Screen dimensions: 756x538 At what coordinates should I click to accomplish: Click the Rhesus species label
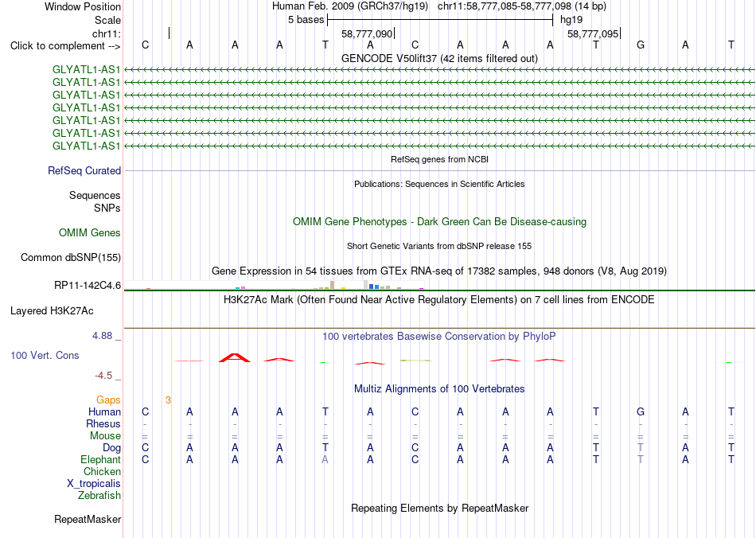103,423
